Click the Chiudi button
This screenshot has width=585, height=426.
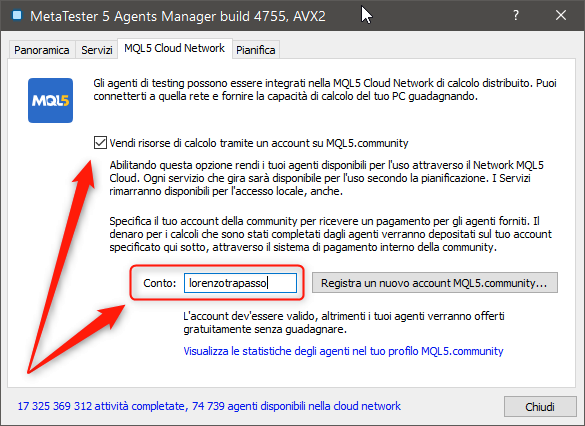[x=540, y=407]
